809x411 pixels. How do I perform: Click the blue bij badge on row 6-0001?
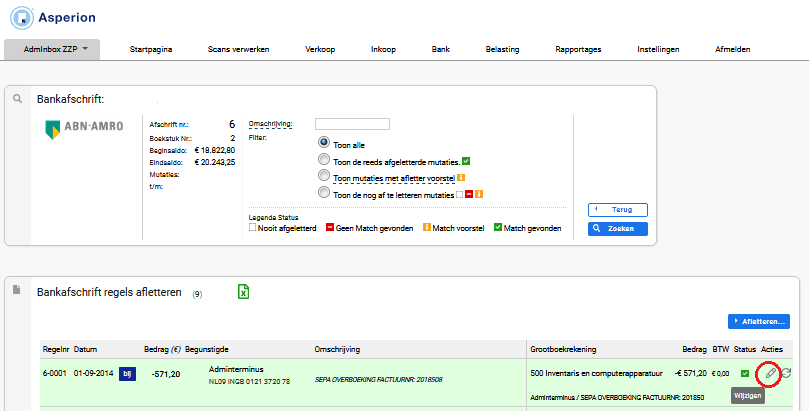[127, 374]
